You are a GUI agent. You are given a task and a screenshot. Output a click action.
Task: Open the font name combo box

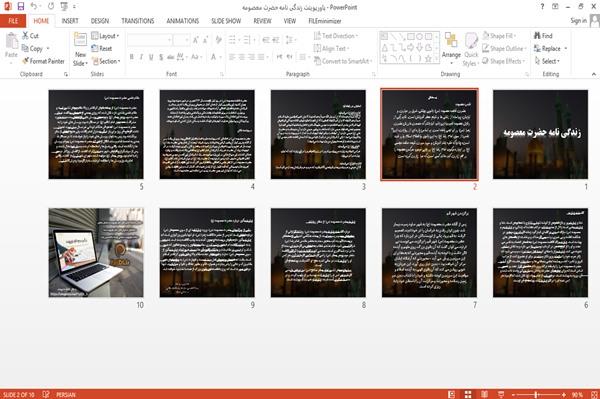[149, 40]
